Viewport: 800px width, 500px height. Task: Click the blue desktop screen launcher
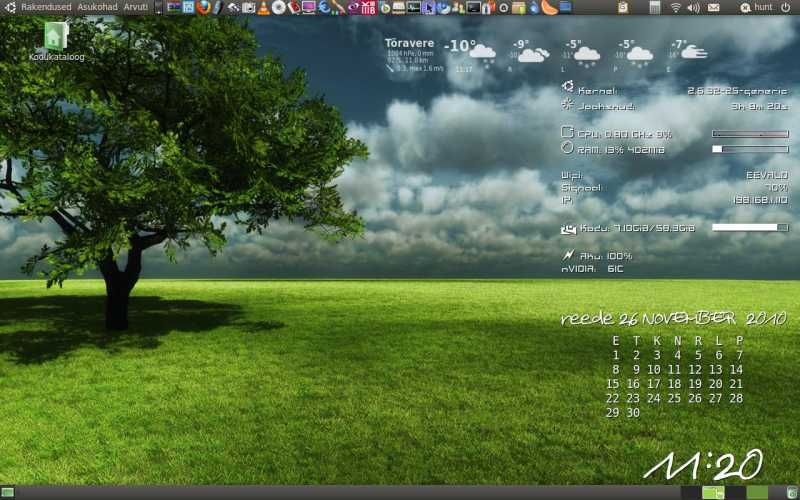tap(565, 7)
